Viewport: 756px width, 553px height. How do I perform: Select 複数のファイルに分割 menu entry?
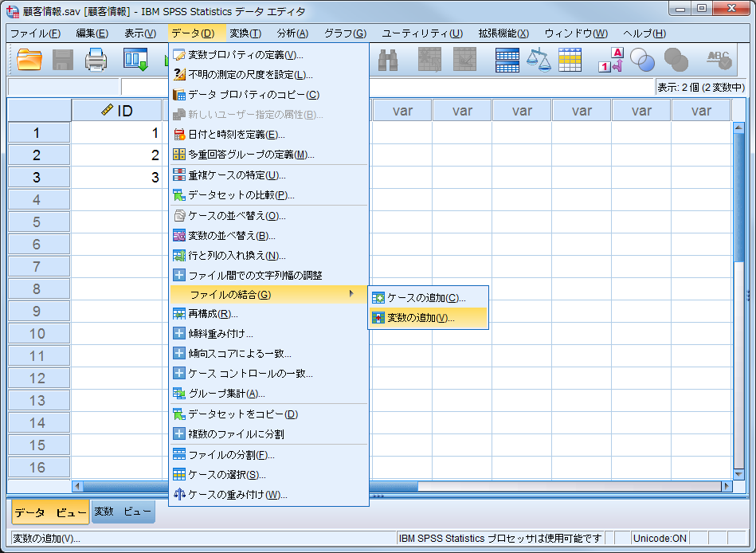point(268,434)
